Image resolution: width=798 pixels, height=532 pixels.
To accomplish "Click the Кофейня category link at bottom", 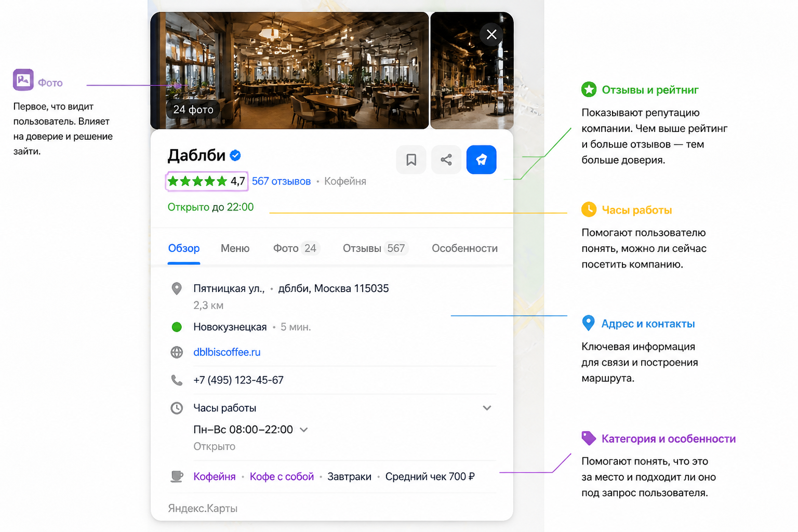I will point(215,476).
